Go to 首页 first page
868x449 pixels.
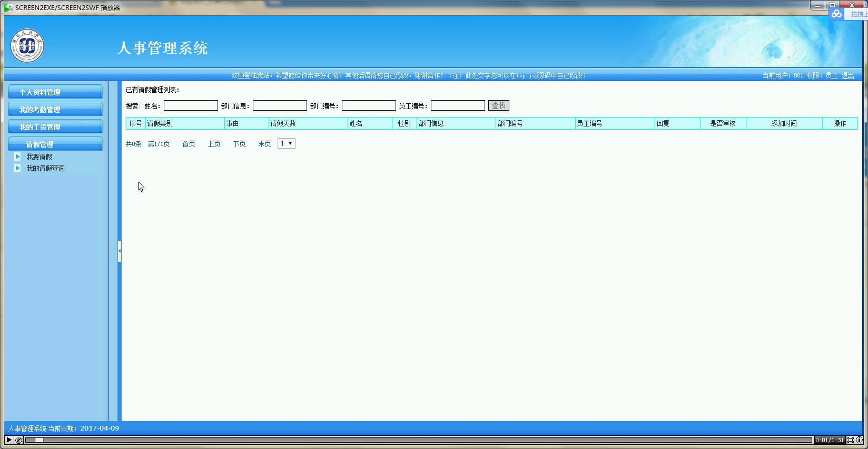point(189,144)
